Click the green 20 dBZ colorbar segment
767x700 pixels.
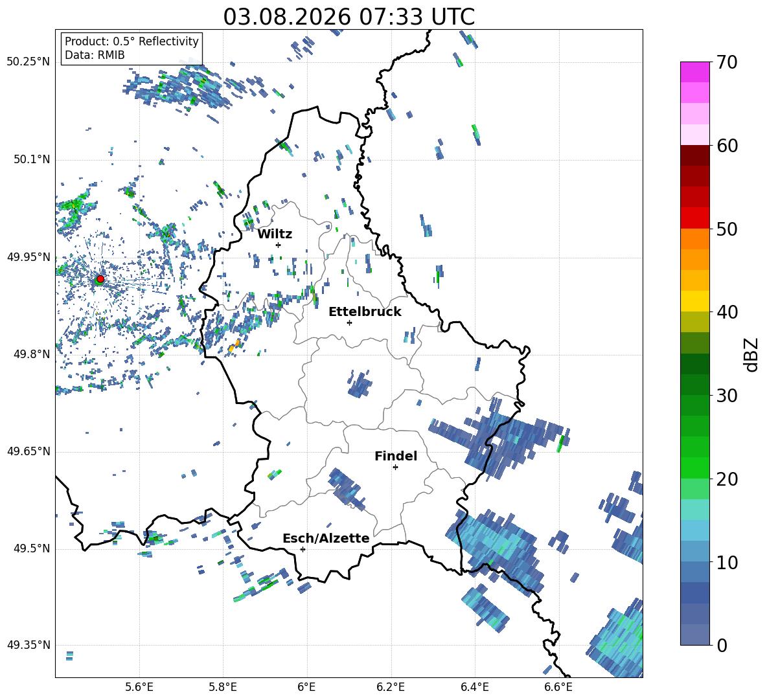pyautogui.click(x=694, y=468)
